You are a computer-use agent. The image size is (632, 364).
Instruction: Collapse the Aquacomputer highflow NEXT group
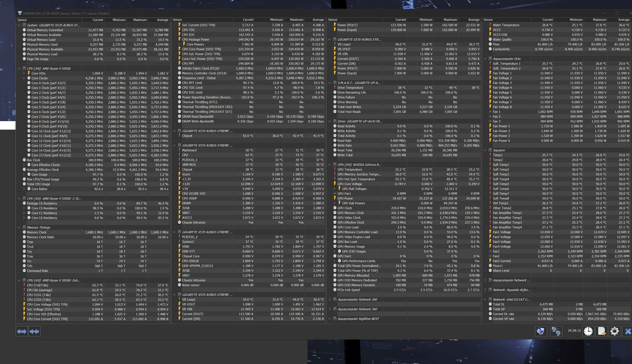point(330,319)
